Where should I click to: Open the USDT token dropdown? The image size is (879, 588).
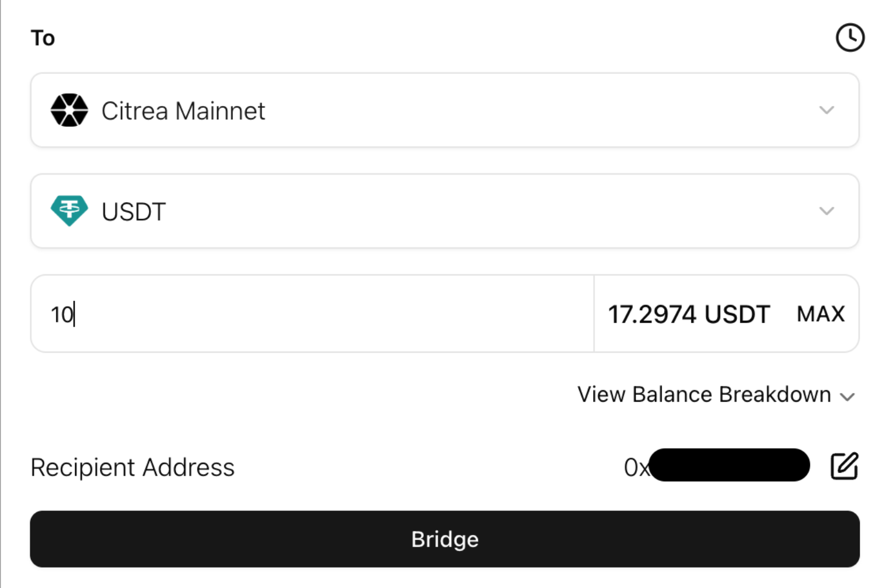pyautogui.click(x=442, y=211)
